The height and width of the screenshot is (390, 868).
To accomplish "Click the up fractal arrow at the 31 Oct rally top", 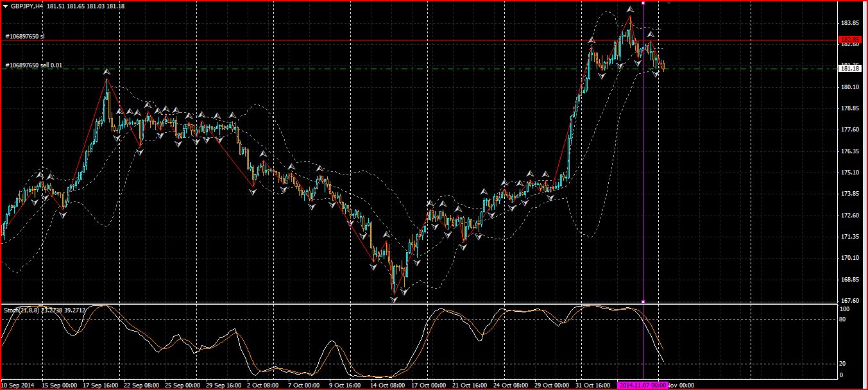I will tap(591, 40).
